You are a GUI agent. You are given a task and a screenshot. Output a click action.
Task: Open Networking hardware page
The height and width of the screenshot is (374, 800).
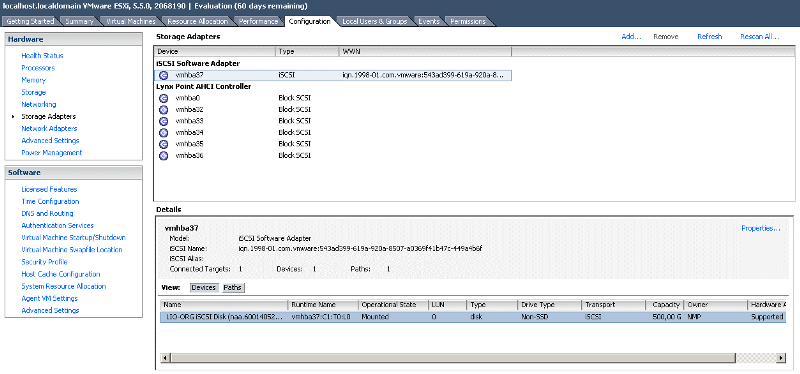[39, 105]
